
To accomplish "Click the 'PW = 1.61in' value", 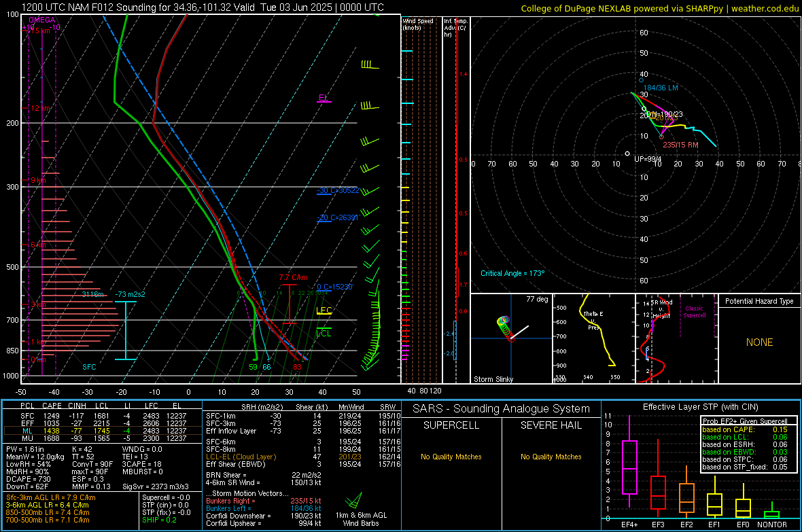I will [25, 449].
